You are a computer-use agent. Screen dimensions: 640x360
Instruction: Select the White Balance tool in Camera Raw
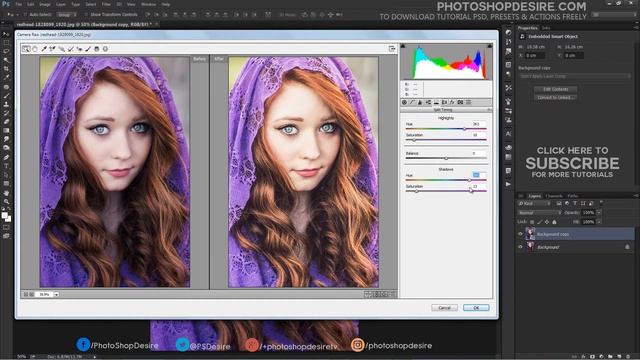pyautogui.click(x=44, y=49)
